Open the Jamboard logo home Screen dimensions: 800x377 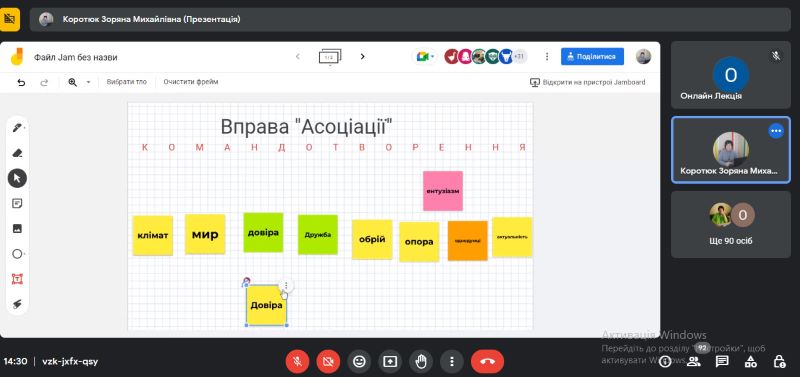point(17,57)
